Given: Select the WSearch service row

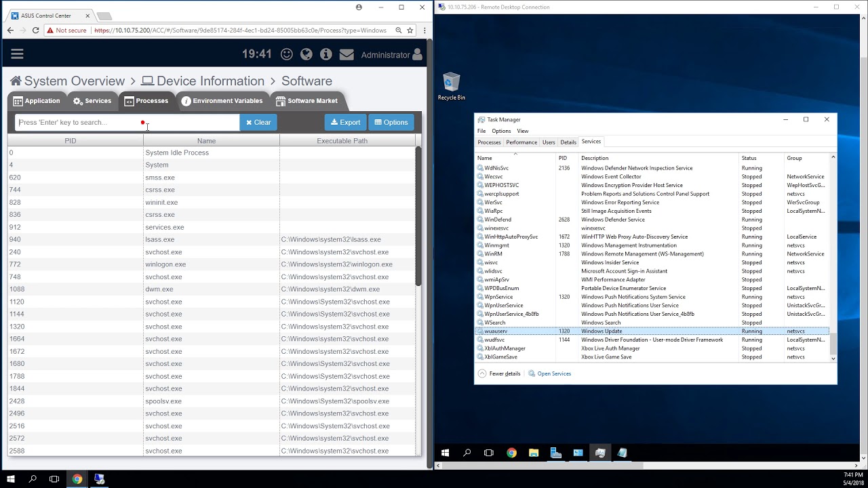Looking at the screenshot, I should point(652,323).
